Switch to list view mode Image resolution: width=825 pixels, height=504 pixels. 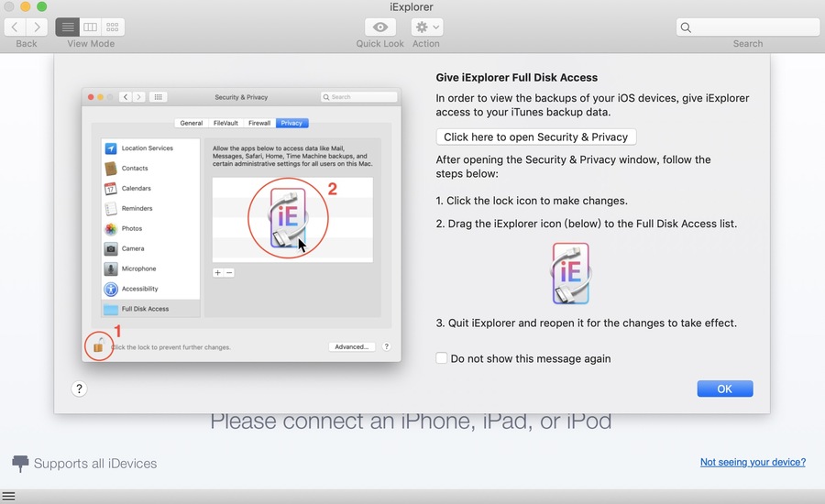tap(67, 27)
